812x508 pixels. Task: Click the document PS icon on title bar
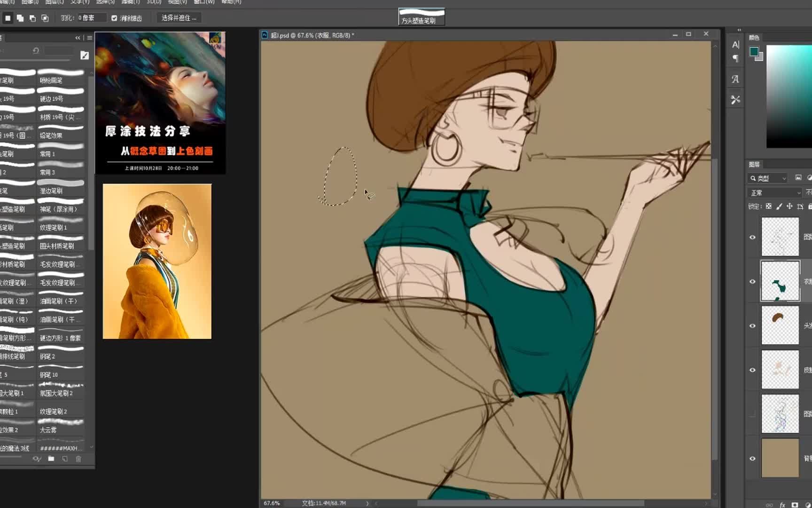click(265, 35)
